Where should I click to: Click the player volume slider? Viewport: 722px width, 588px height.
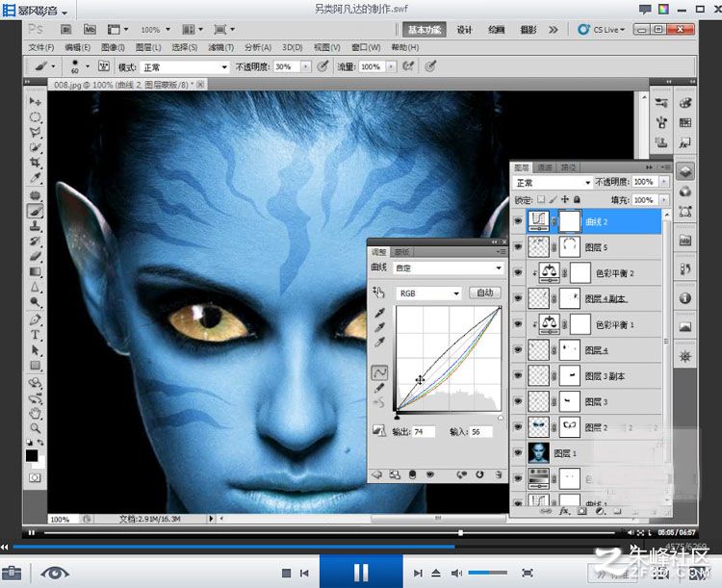[x=487, y=573]
